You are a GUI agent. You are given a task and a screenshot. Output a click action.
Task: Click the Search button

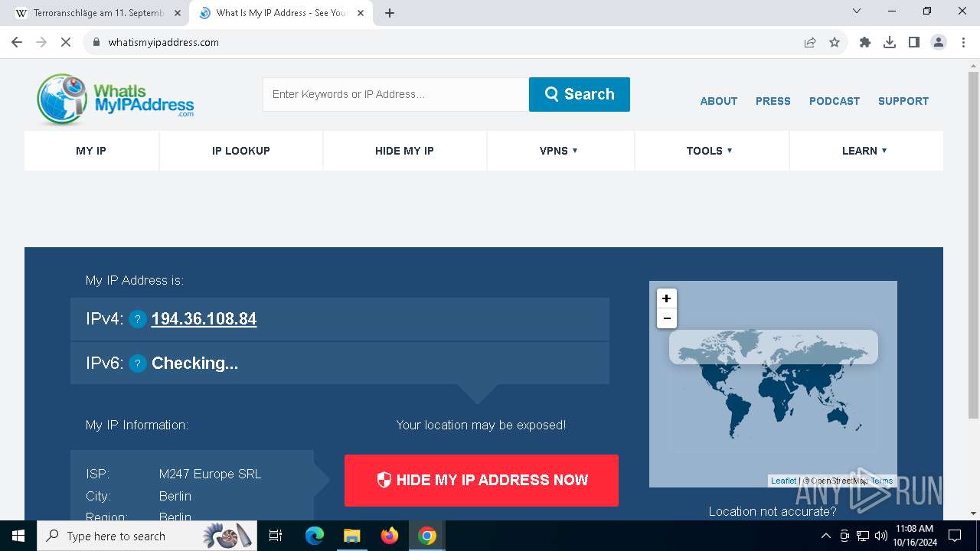point(580,94)
